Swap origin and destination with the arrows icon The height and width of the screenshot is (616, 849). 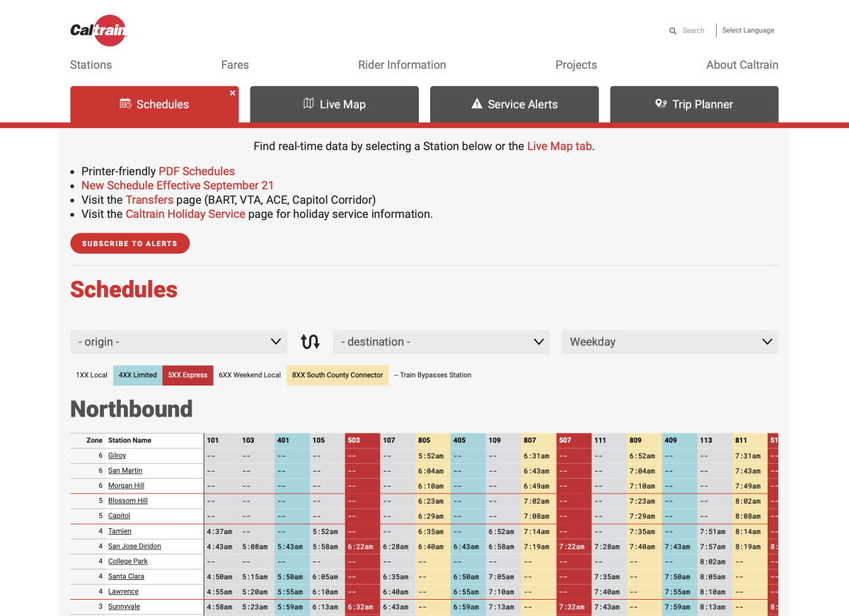point(310,341)
